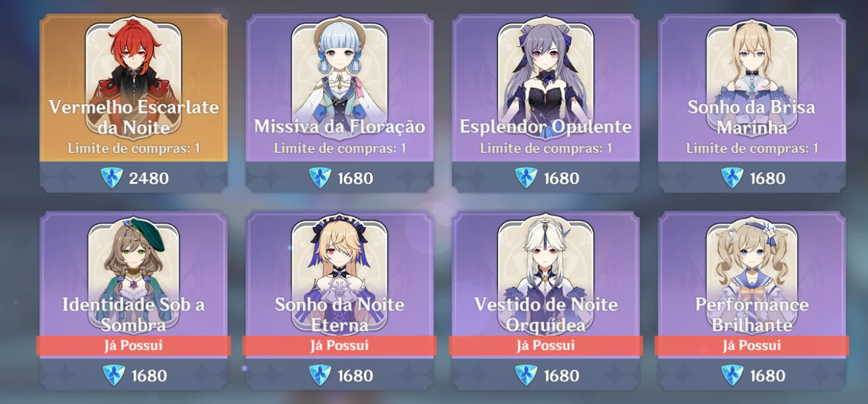The height and width of the screenshot is (404, 868).
Task: Click the Esplendor Opulente title text
Action: 546,127
